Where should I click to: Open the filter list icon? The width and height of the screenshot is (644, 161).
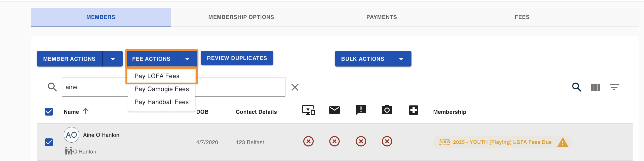[614, 87]
